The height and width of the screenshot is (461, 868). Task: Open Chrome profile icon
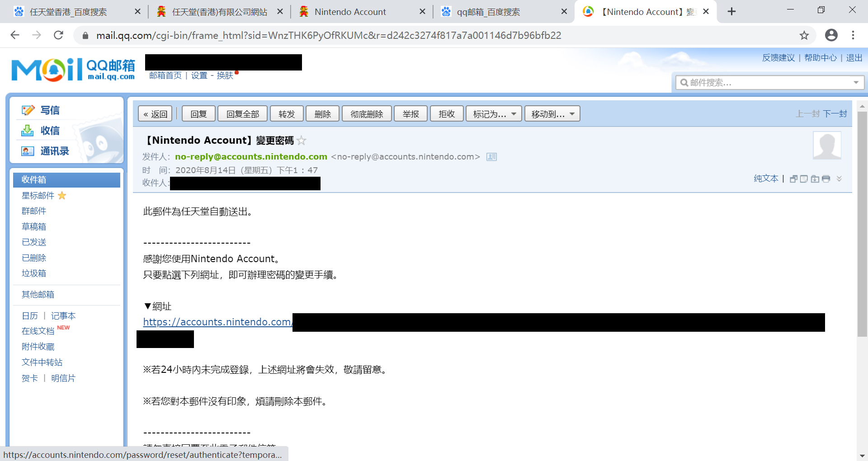coord(831,35)
